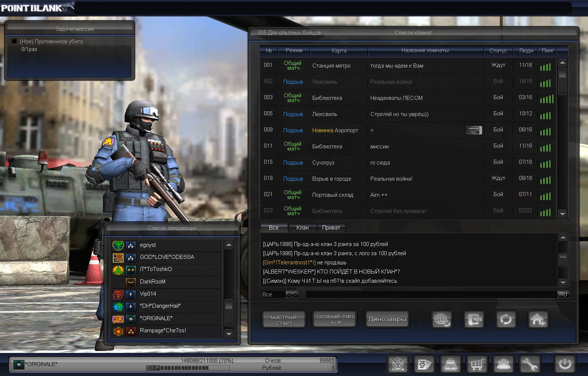The image size is (588, 376).
Task: Click rank icon beside *ORIGINALE* in status bar
Action: pyautogui.click(x=19, y=364)
